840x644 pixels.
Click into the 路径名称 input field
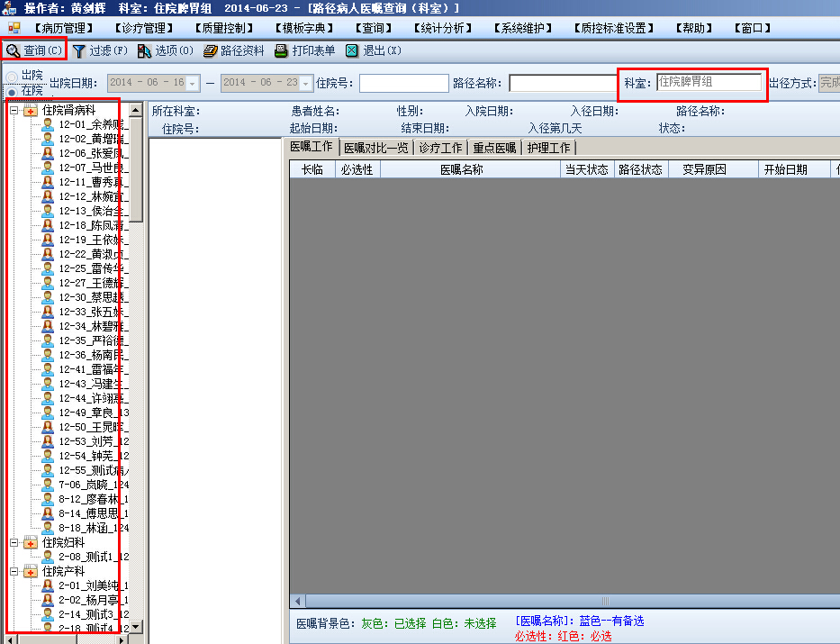(563, 83)
